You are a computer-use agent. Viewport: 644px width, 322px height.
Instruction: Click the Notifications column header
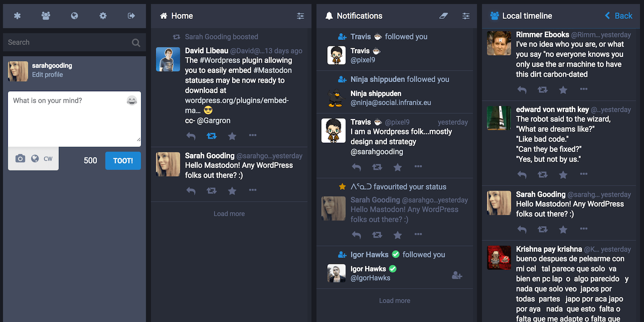click(x=359, y=16)
